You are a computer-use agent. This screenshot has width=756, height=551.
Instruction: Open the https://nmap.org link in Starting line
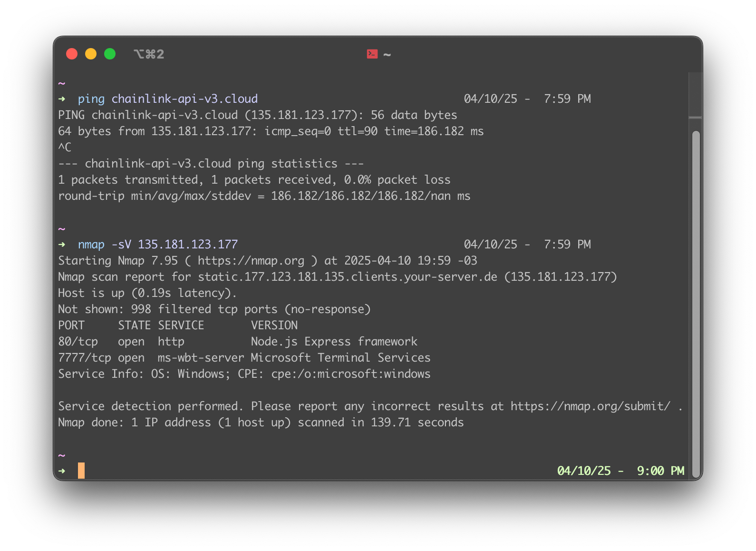click(x=251, y=261)
